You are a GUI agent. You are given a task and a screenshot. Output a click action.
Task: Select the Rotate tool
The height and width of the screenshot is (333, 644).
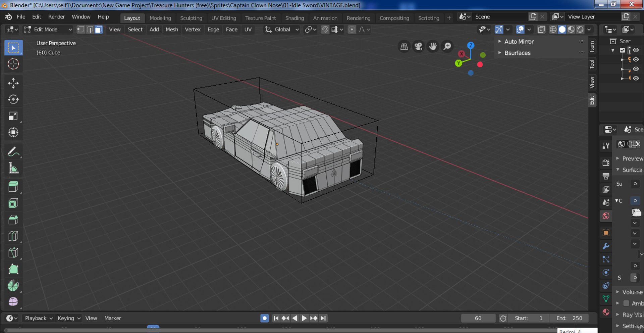(13, 99)
